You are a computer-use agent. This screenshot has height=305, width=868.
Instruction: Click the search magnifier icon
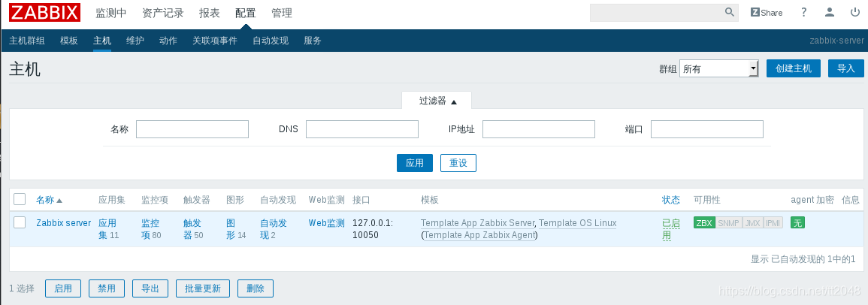tap(730, 12)
